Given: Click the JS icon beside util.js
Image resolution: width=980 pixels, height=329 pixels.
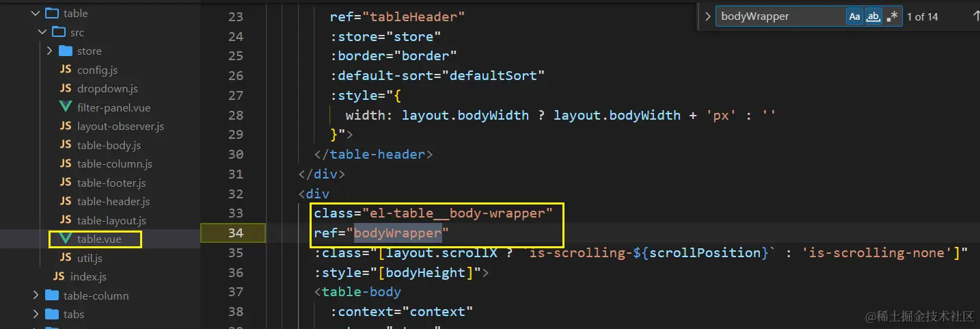Looking at the screenshot, I should click(x=66, y=258).
